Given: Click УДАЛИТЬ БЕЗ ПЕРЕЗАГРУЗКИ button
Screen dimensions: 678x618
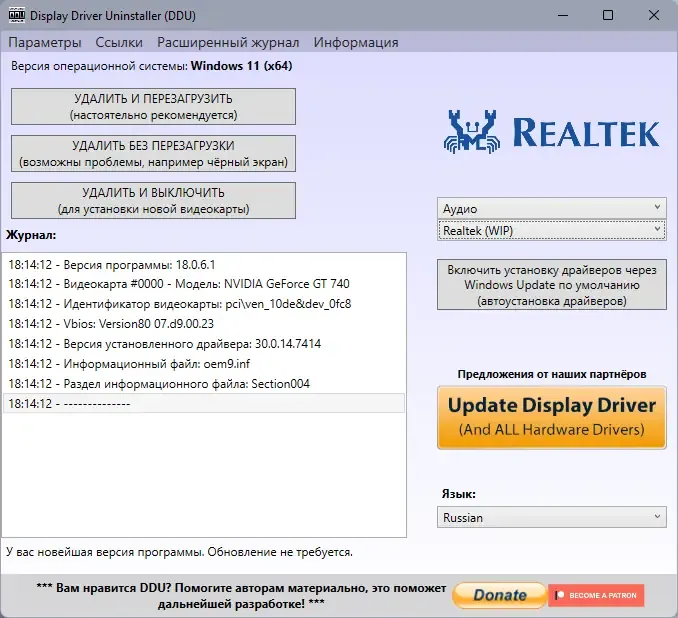Looking at the screenshot, I should point(154,154).
